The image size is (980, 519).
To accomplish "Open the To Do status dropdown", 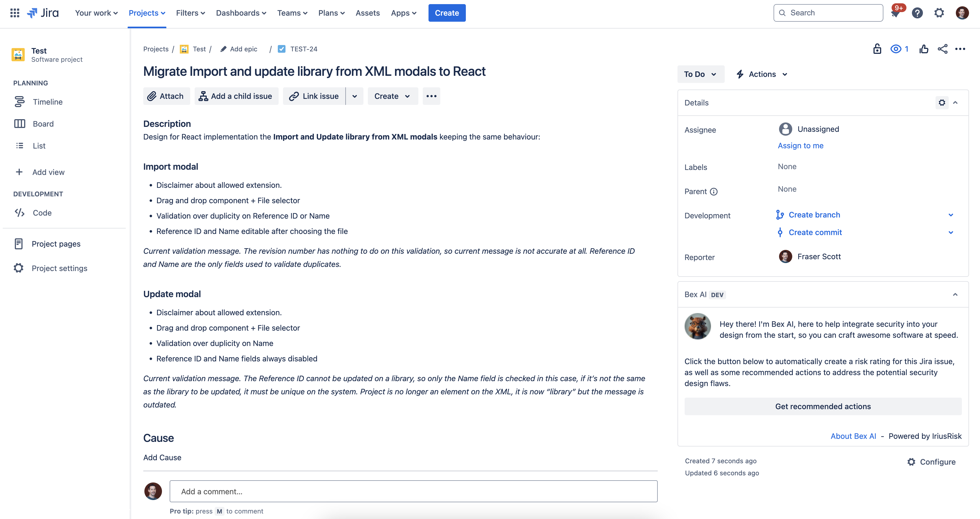I will pos(700,74).
